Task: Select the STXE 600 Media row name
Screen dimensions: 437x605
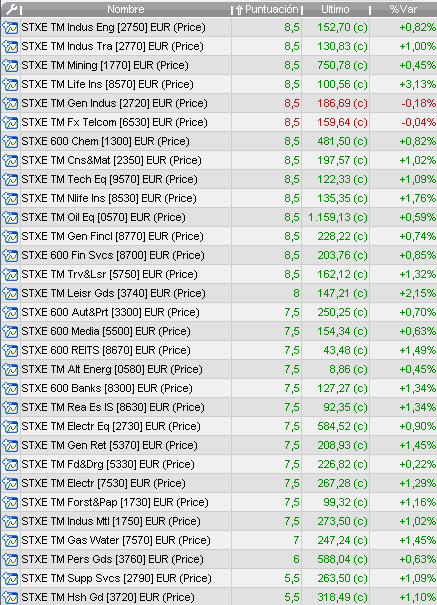Action: tap(106, 331)
